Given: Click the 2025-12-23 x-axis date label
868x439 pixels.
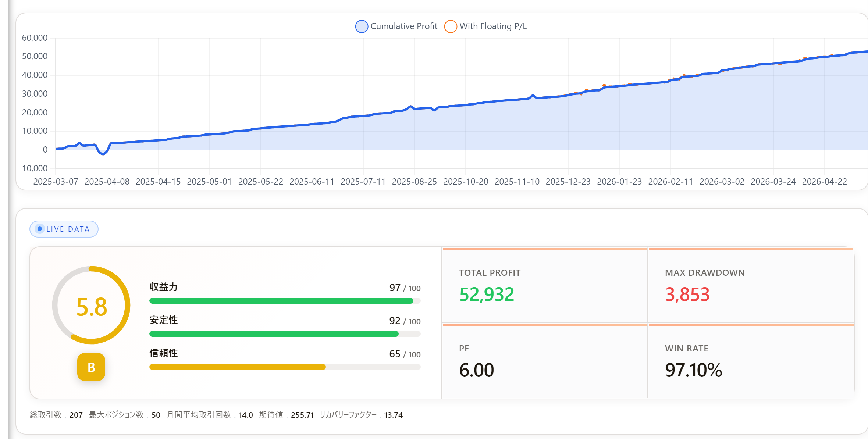Looking at the screenshot, I should [568, 182].
